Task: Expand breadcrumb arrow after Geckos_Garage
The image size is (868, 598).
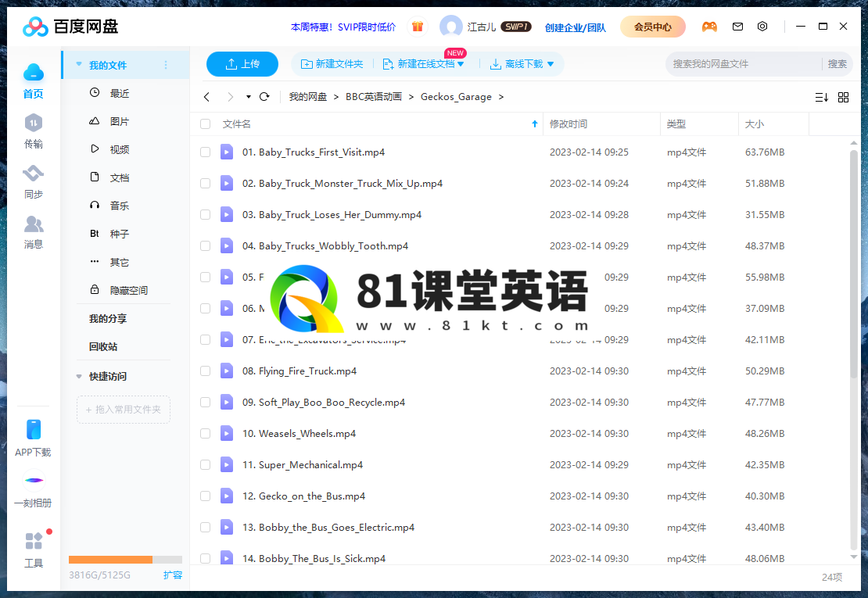Action: (501, 97)
